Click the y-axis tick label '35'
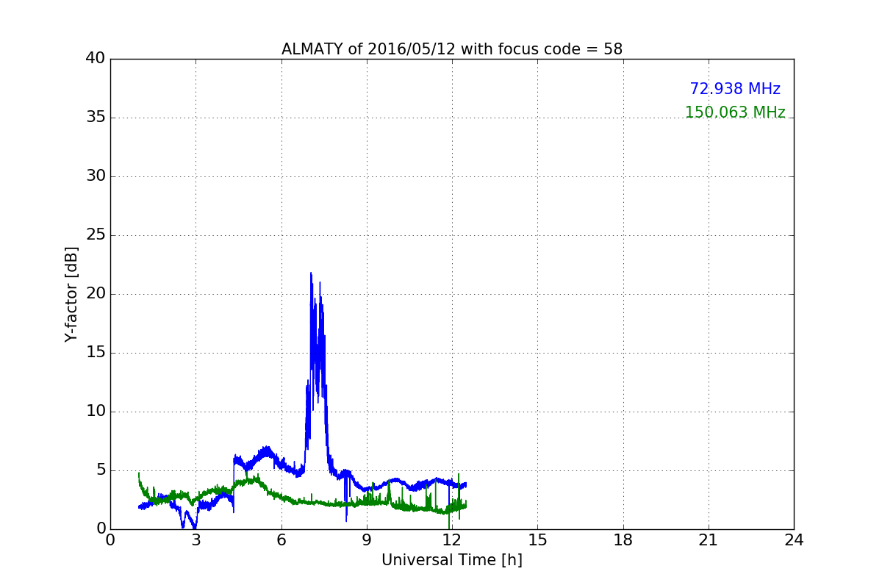Screen dimensions: 882x588 (x=96, y=118)
